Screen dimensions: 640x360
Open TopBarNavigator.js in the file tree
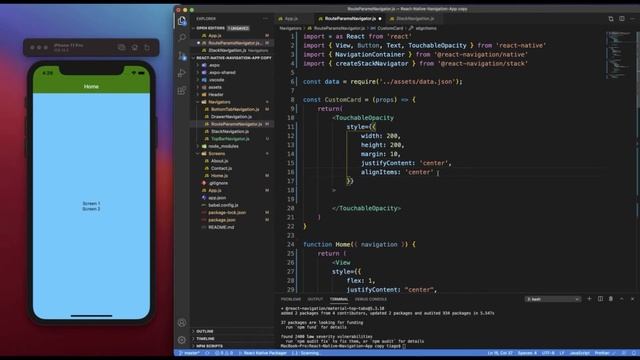230,139
